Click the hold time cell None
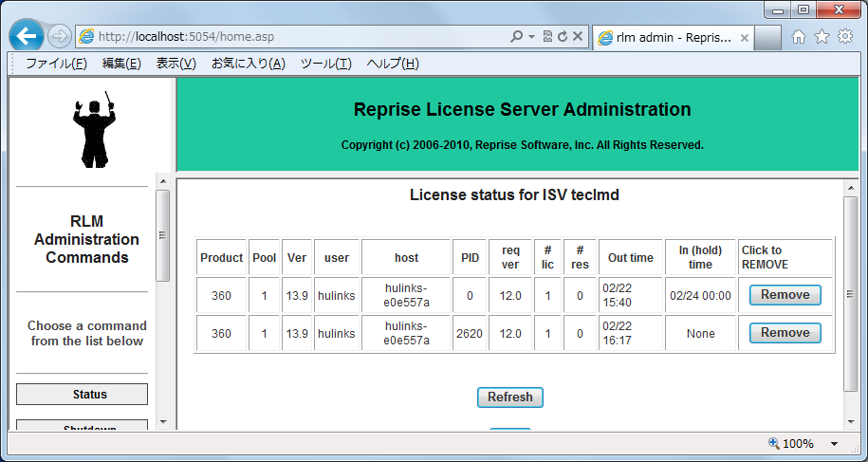The width and height of the screenshot is (868, 462). click(700, 334)
